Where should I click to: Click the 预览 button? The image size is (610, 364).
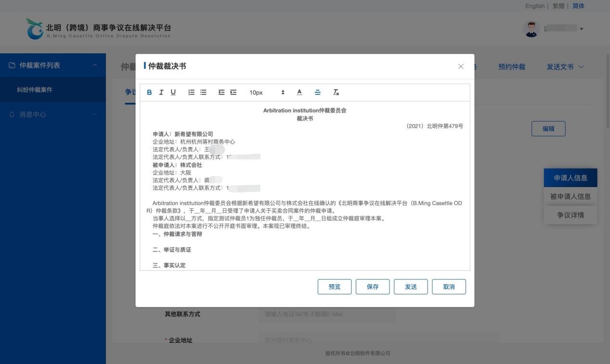click(x=334, y=287)
